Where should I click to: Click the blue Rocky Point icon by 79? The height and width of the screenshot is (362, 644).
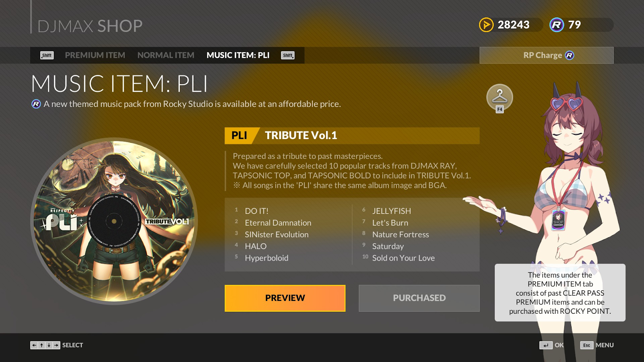pos(557,25)
